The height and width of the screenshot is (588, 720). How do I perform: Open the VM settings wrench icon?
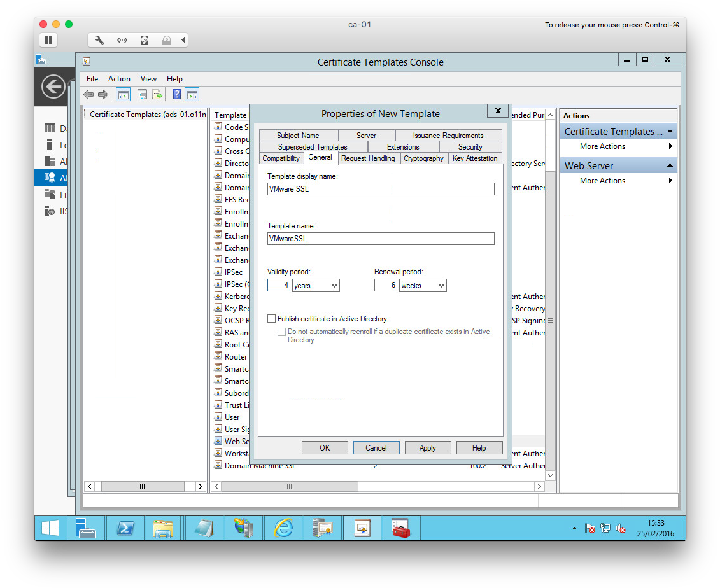pyautogui.click(x=99, y=40)
